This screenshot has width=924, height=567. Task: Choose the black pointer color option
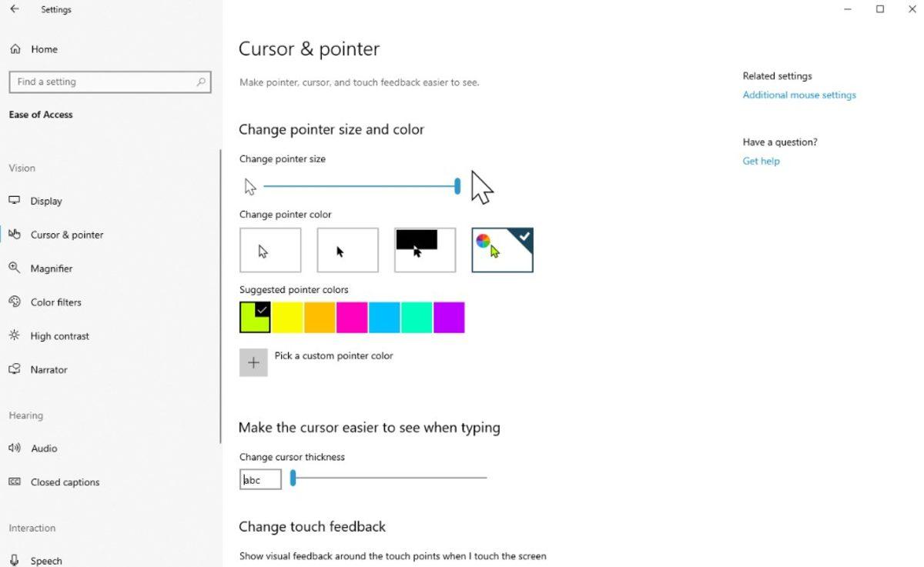point(347,249)
